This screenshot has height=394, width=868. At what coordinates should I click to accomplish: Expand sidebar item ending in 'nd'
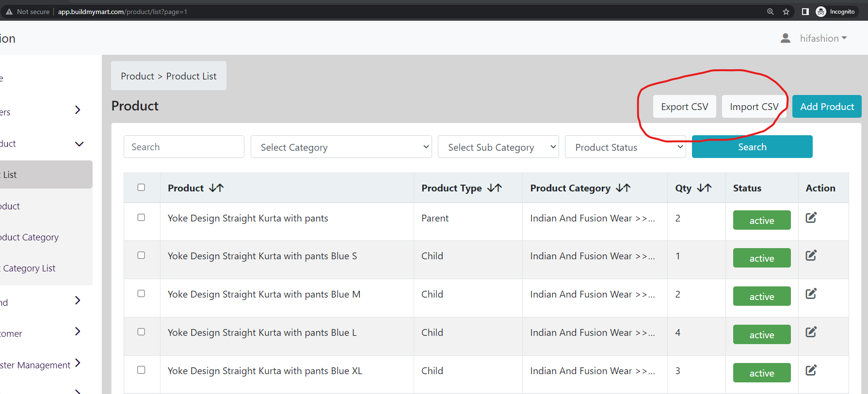tap(78, 300)
